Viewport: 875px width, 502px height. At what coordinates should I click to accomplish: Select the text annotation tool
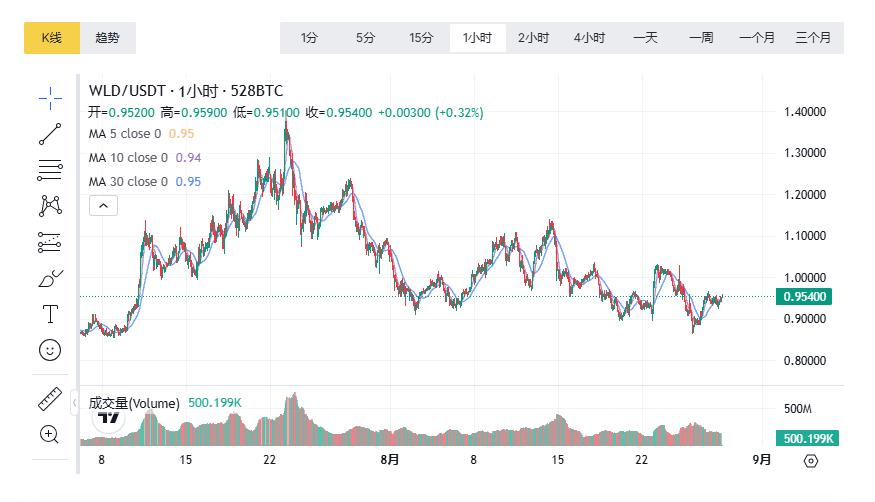[50, 314]
